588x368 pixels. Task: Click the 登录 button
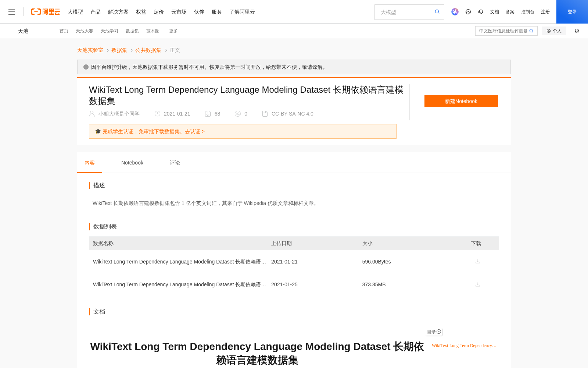point(572,12)
